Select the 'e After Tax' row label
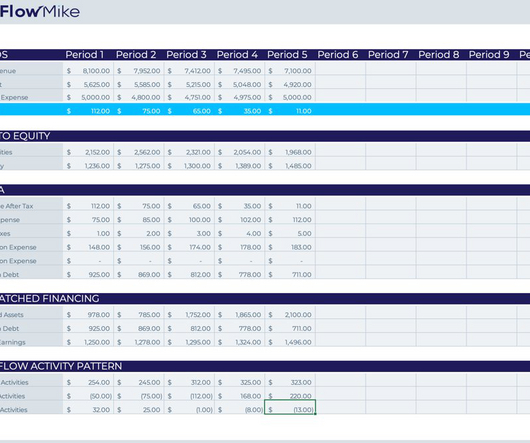Viewport: 530px width, 443px height. pyautogui.click(x=17, y=206)
